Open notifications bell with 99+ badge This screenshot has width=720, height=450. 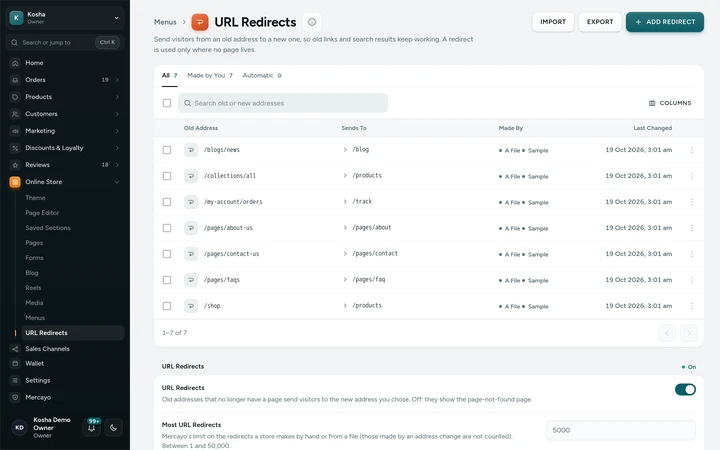(x=91, y=428)
